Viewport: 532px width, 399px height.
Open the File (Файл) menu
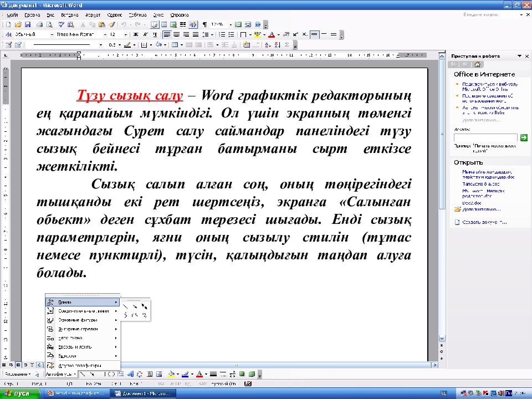pos(12,15)
